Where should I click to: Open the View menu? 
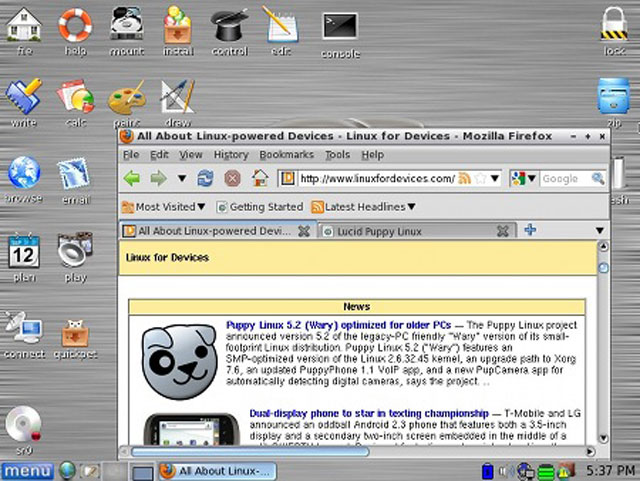191,155
